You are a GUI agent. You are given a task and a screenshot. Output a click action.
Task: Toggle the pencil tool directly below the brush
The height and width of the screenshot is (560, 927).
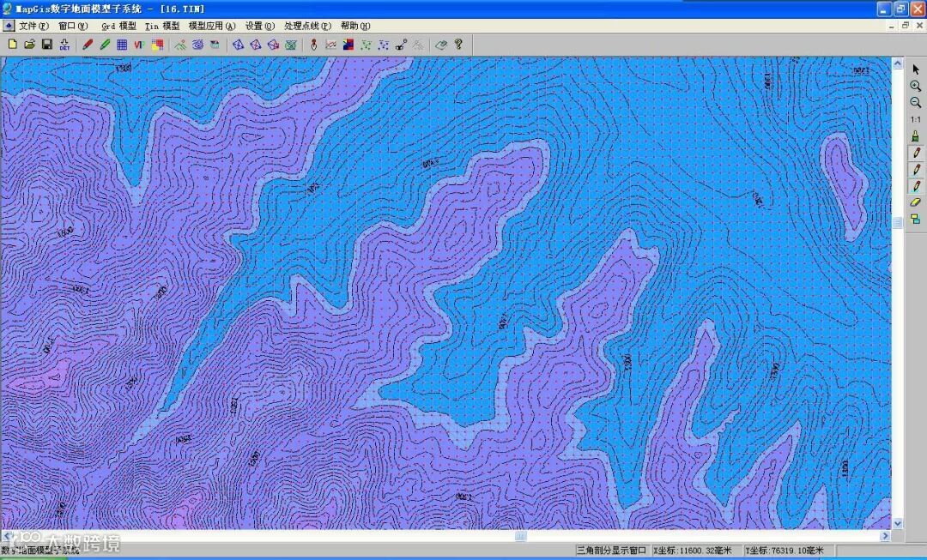click(x=916, y=153)
